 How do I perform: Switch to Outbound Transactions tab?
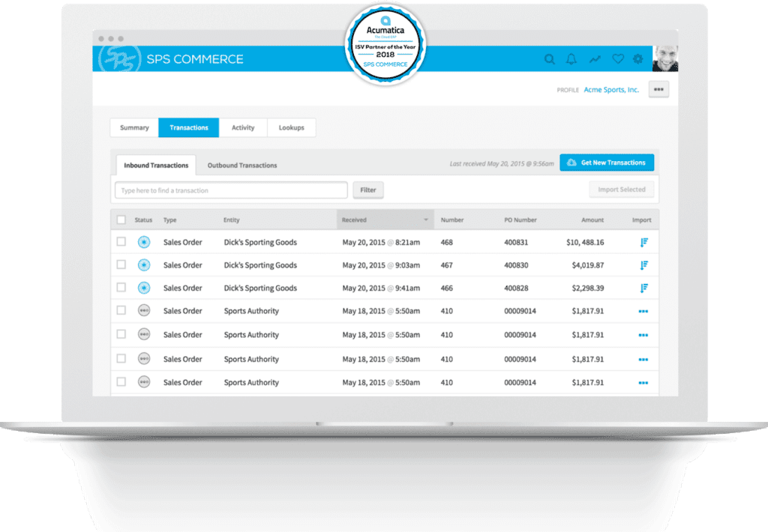coord(242,166)
